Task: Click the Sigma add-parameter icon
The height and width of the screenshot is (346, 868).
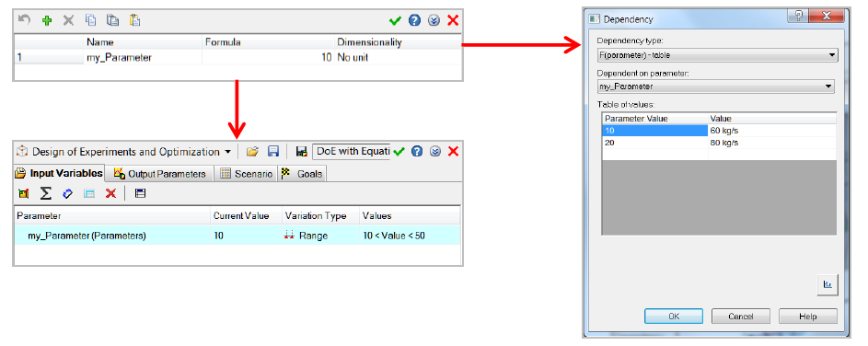Action: [x=46, y=193]
